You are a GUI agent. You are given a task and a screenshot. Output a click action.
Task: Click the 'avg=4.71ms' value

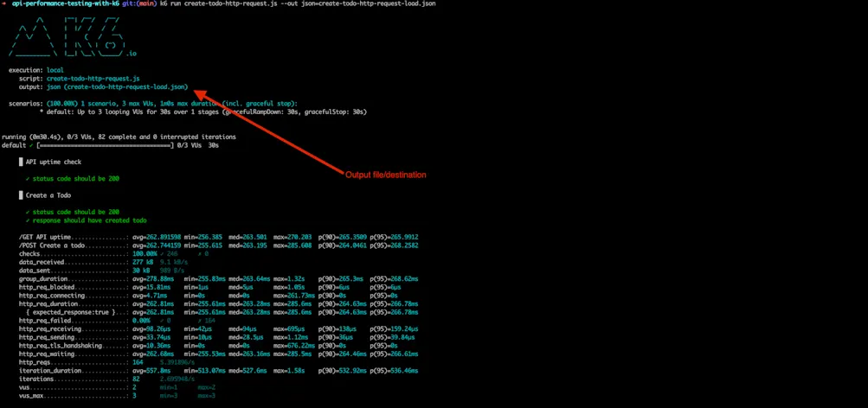[150, 296]
